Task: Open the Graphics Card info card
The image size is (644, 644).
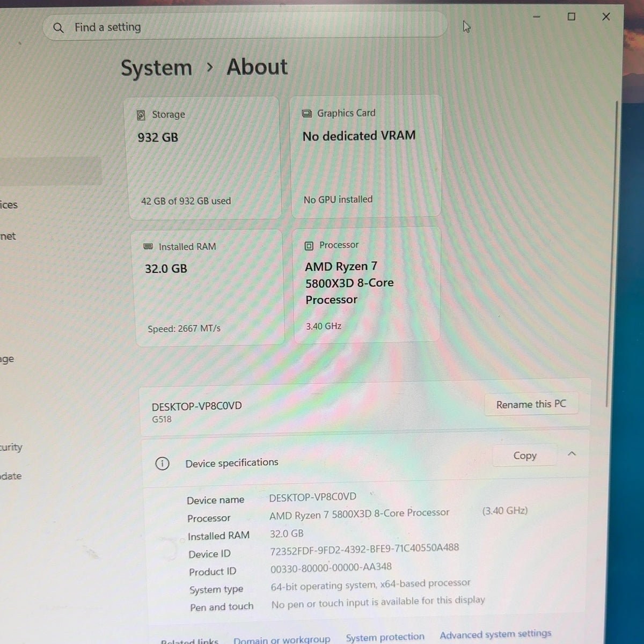Action: coord(365,156)
